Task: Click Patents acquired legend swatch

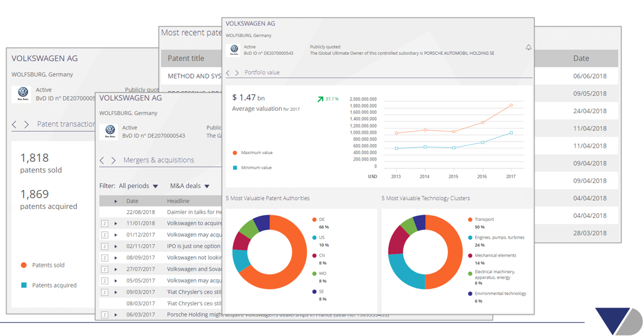Action: point(24,285)
